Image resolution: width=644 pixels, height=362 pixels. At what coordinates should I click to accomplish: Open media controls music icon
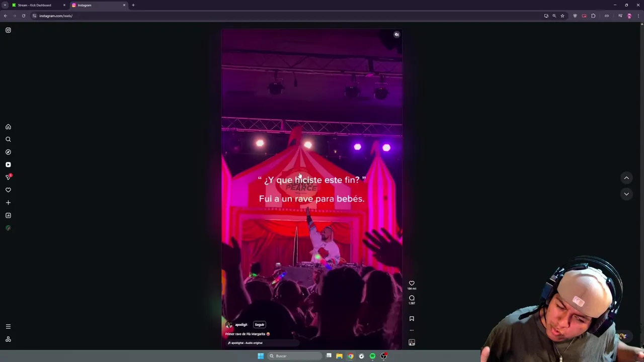click(x=620, y=16)
